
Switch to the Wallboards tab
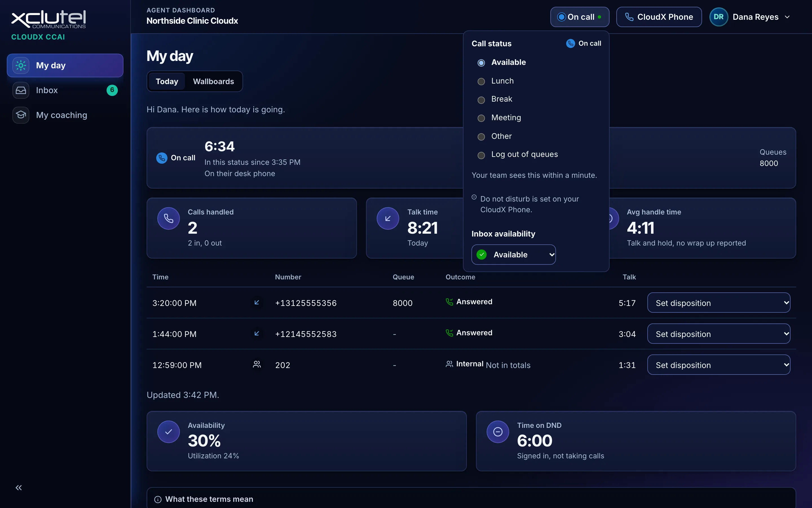point(213,81)
